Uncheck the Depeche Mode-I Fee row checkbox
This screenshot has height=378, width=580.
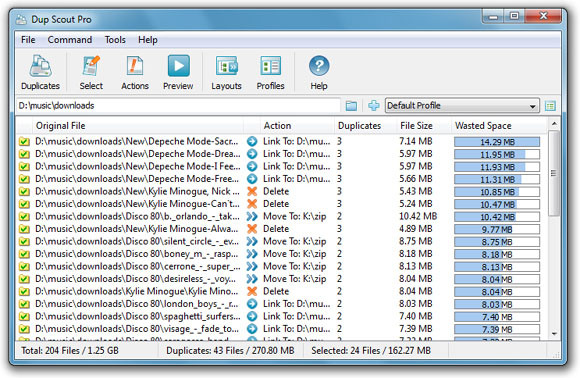pos(24,167)
